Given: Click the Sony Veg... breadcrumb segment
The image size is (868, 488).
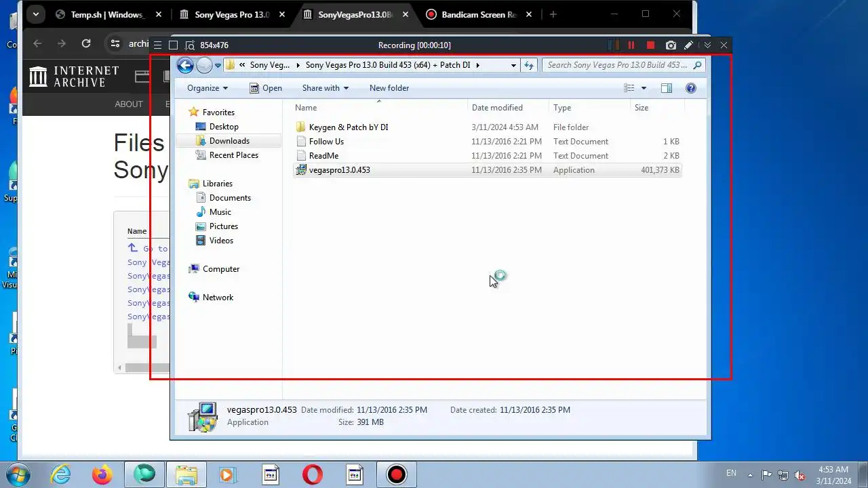Looking at the screenshot, I should coord(270,65).
